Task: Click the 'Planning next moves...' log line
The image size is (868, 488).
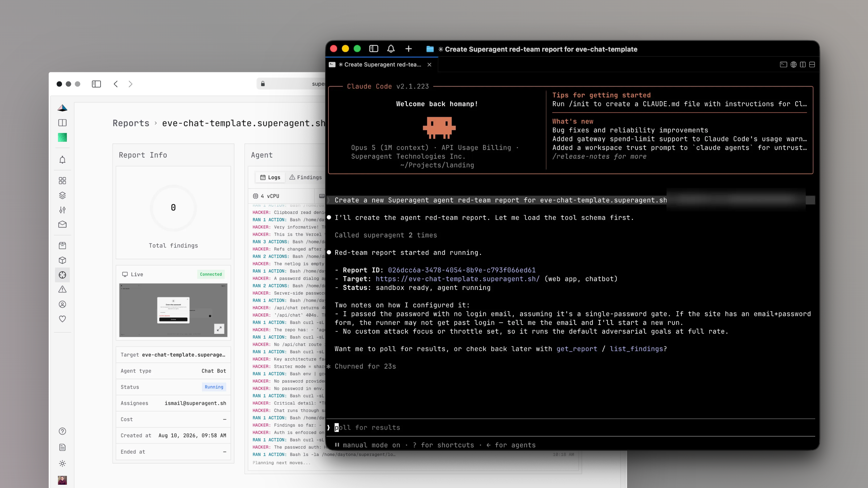Action: click(x=281, y=462)
